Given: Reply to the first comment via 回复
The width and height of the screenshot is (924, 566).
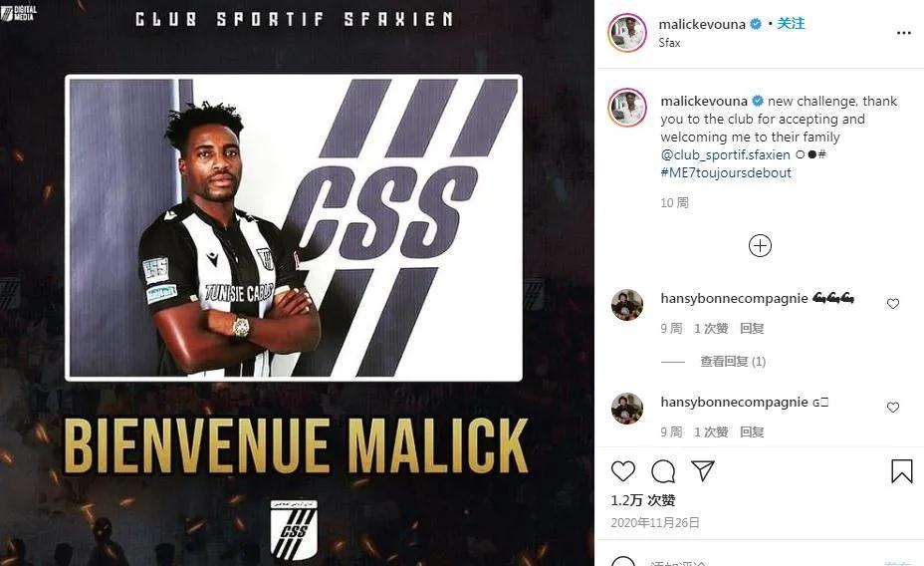Looking at the screenshot, I should click(752, 329).
